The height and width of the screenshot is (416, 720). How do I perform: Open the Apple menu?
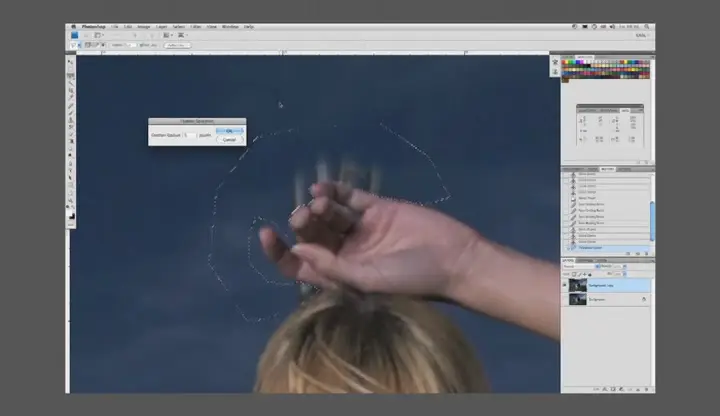click(73, 27)
